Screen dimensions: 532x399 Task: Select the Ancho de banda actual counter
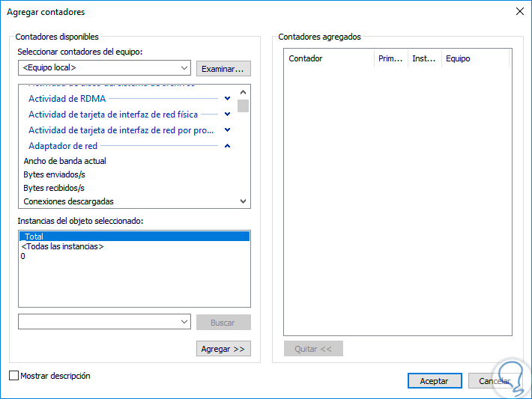click(x=65, y=161)
